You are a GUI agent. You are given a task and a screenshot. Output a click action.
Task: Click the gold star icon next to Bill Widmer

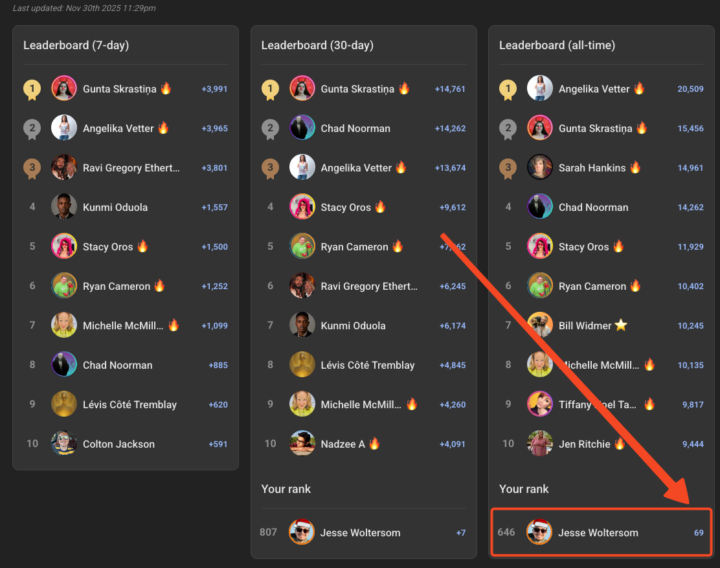(x=621, y=325)
